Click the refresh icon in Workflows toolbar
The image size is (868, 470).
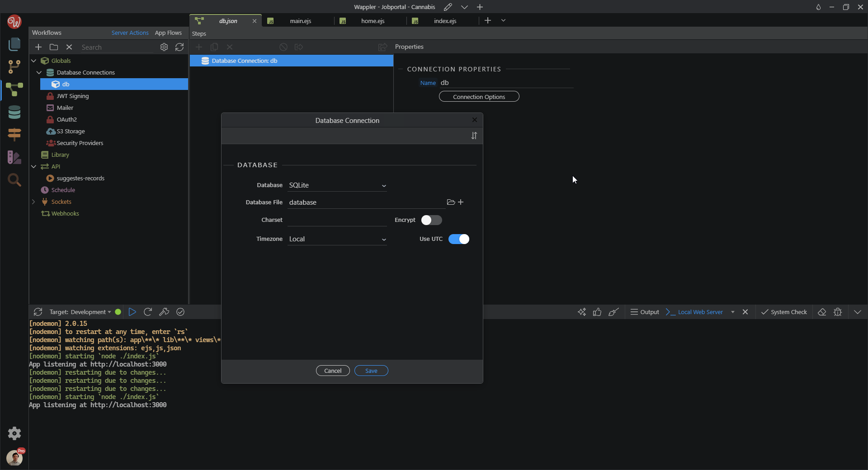tap(179, 47)
